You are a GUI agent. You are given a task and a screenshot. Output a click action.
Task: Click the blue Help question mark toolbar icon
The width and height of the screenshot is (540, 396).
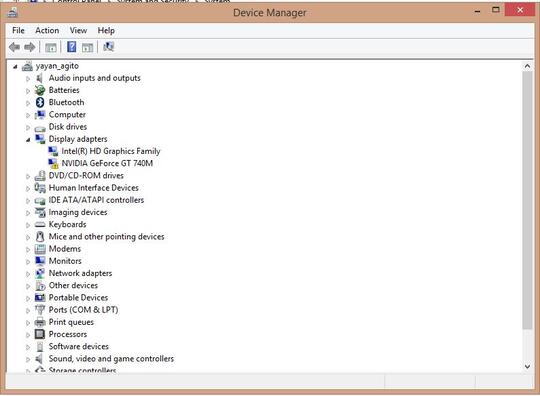(72, 46)
